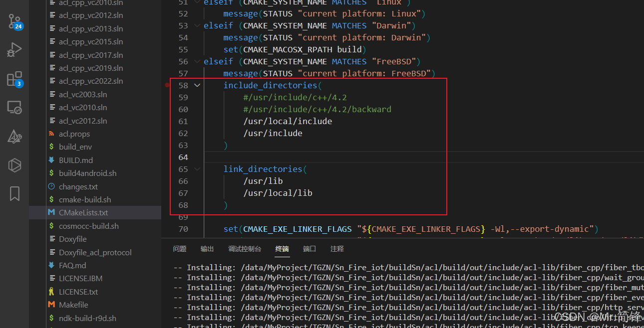Viewport: 644px width, 328px height.
Task: Fold the elseif Darwin block at line 53
Action: coord(197,25)
